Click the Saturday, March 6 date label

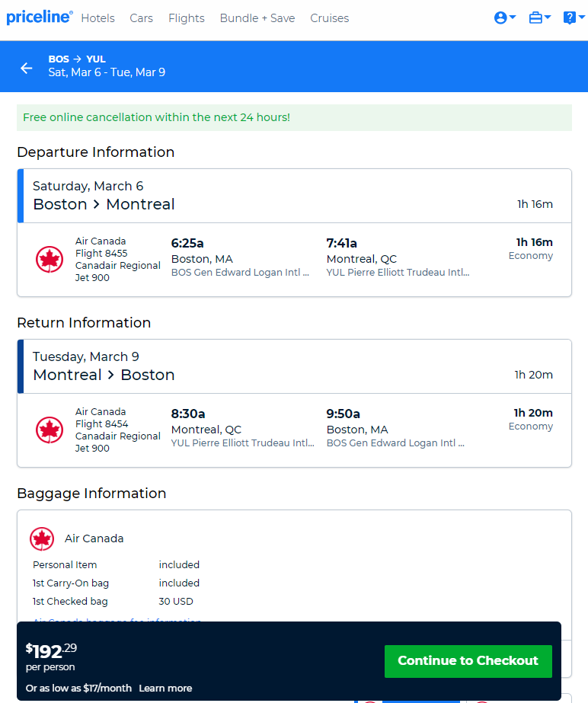88,186
